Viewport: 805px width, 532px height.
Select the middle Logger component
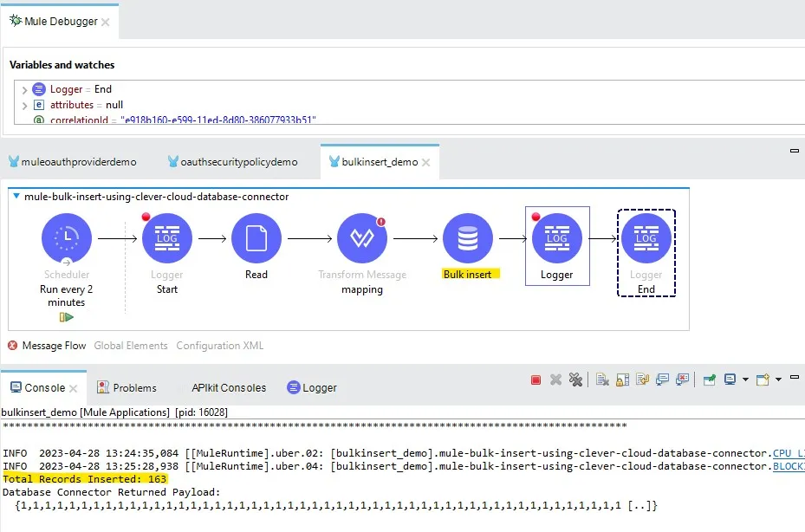(557, 238)
